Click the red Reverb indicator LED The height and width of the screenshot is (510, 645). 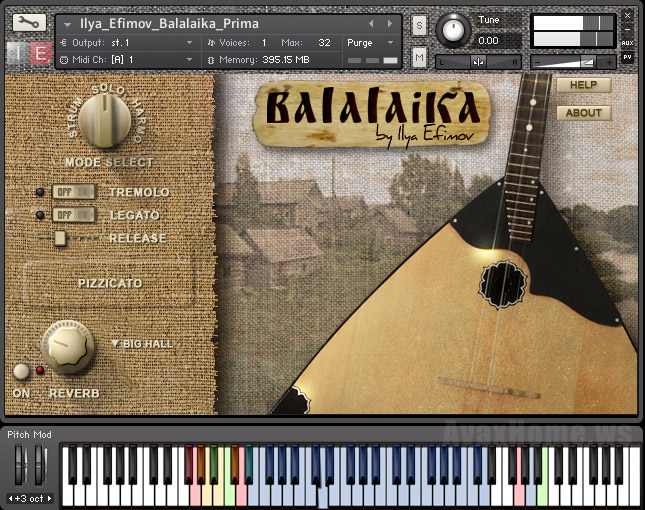click(x=40, y=370)
